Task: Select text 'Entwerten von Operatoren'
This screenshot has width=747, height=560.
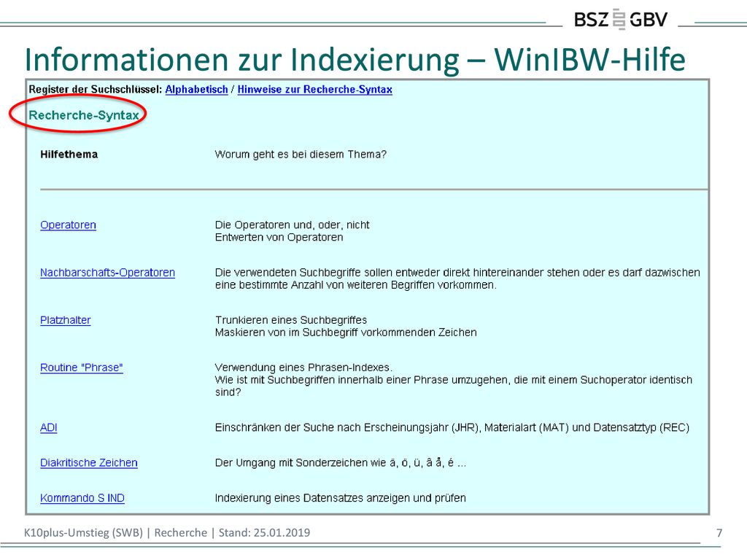Action: click(279, 237)
